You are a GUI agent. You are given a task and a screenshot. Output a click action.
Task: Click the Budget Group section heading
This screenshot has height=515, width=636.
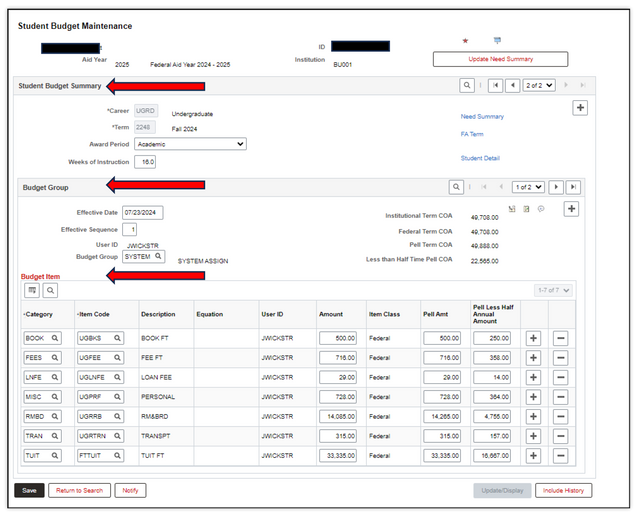point(45,187)
